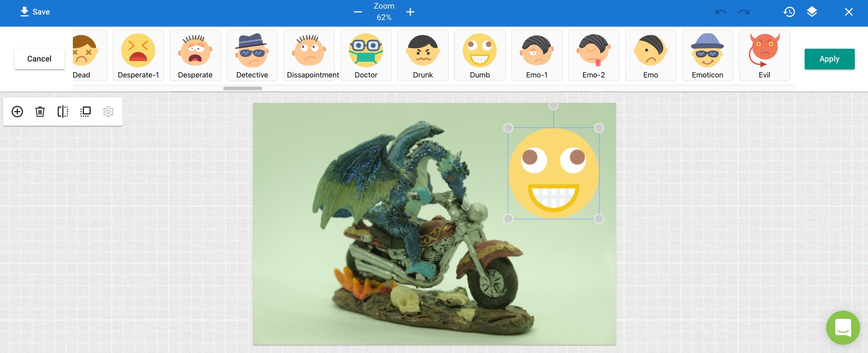Close the editor with the X
868x353 pixels.
(849, 12)
